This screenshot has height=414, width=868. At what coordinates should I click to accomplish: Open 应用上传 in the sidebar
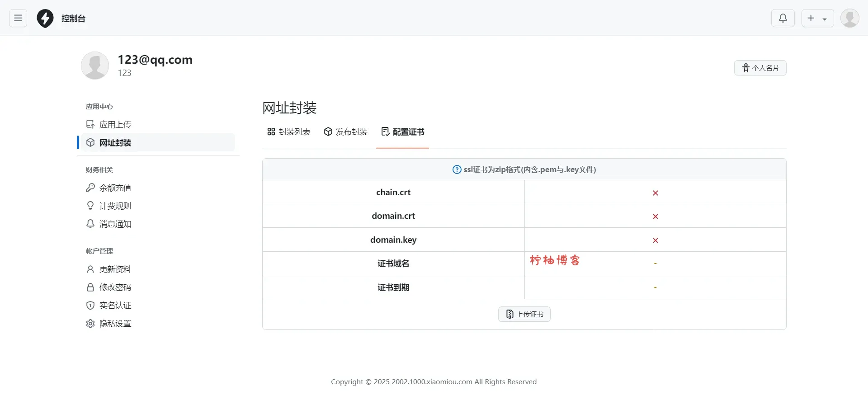click(115, 124)
